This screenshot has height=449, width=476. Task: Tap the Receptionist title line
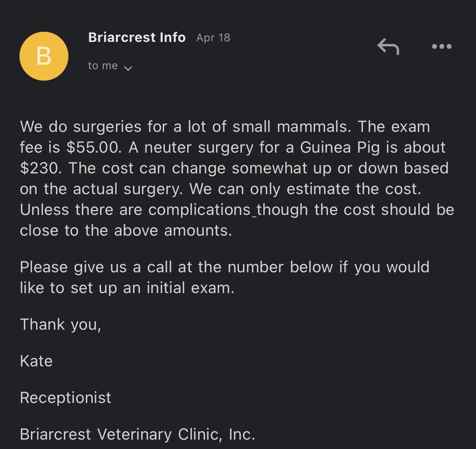coord(66,398)
